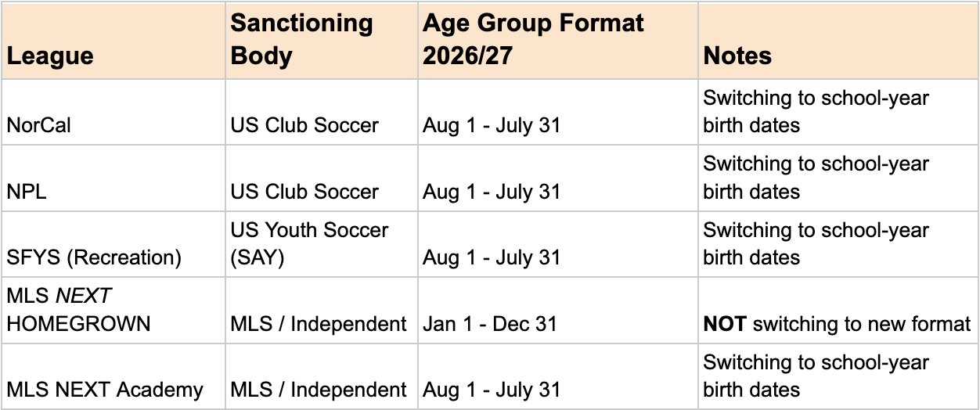Select the Sanctioning Body header cell

pos(322,40)
